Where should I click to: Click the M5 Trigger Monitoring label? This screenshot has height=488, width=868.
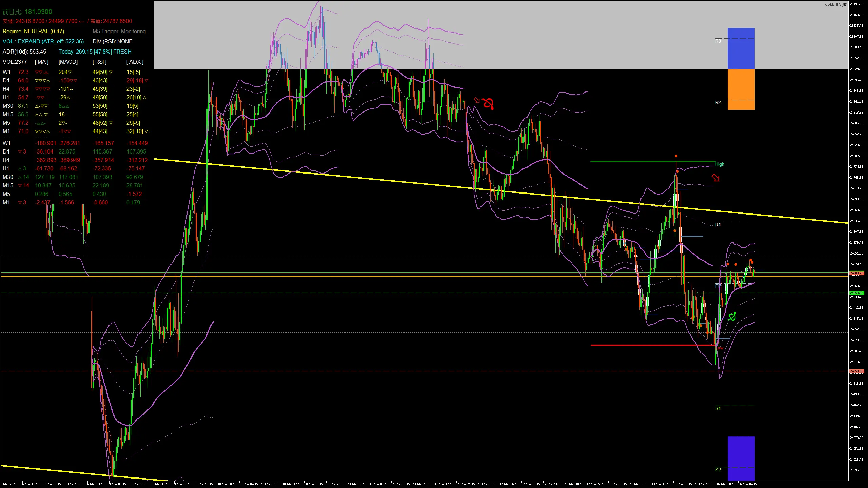pyautogui.click(x=121, y=31)
